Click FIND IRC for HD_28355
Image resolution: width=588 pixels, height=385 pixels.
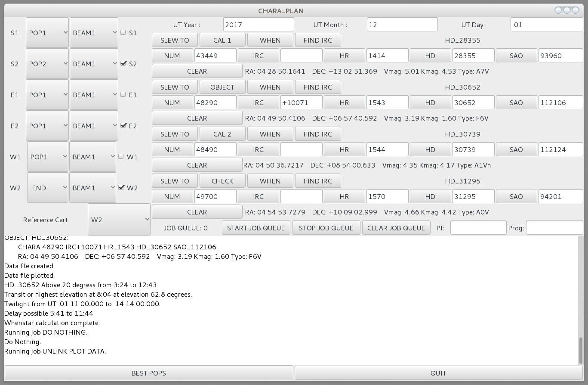click(318, 40)
